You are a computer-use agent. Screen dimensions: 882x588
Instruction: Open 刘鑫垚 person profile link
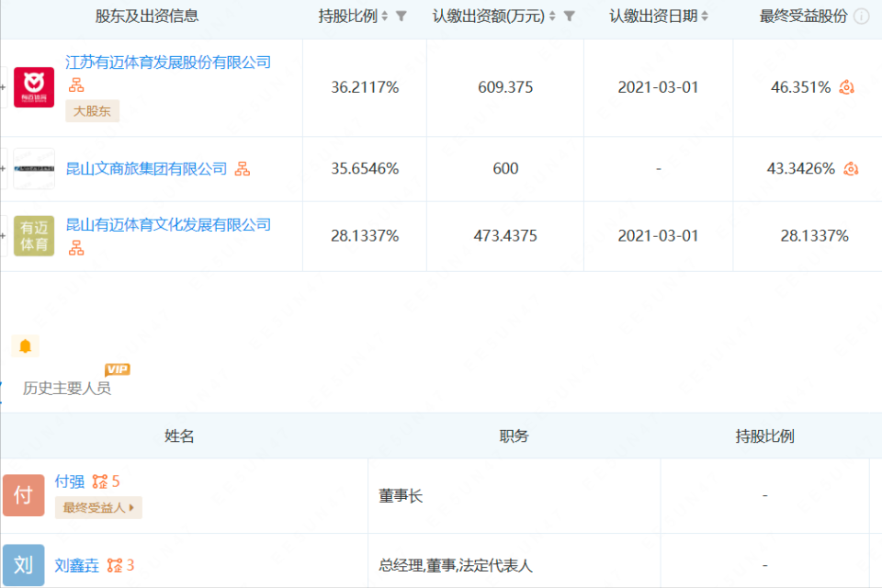coord(76,565)
